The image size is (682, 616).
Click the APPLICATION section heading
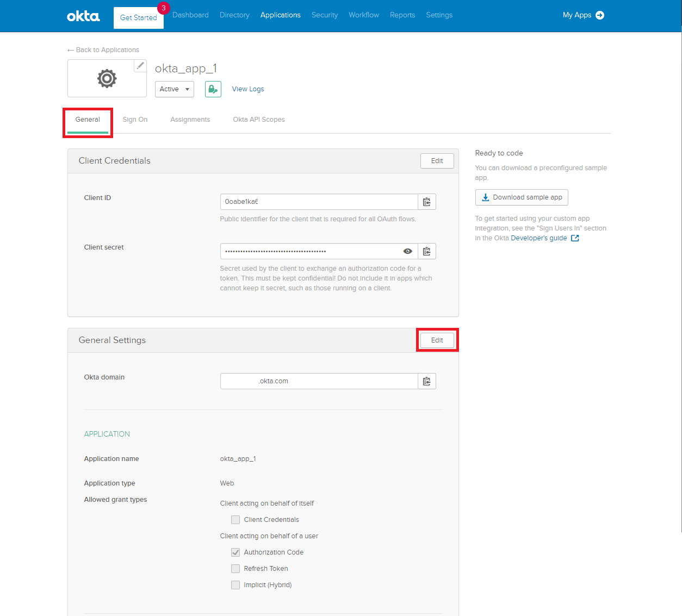coord(107,434)
